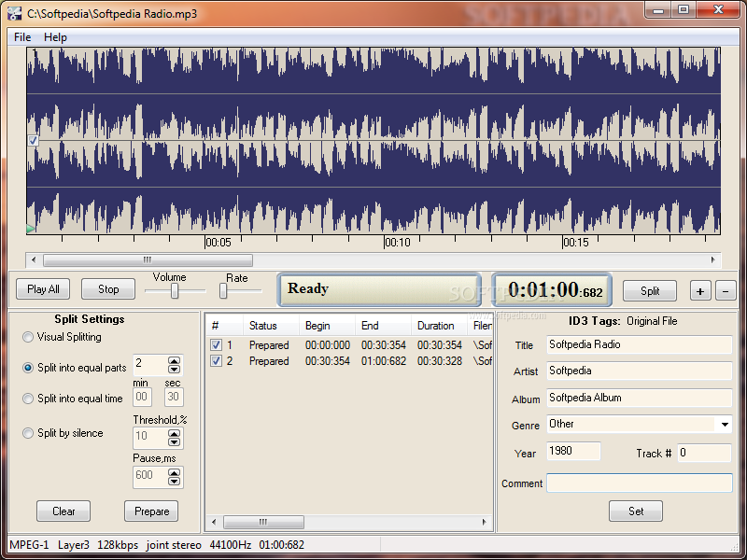Click the waveform scrollbar right arrow
The width and height of the screenshot is (747, 560).
(712, 259)
